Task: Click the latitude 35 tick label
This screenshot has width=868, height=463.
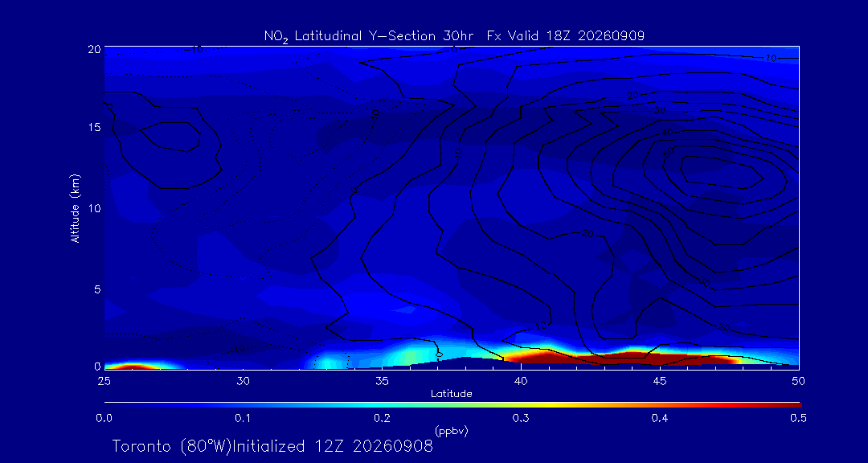Action: (382, 380)
